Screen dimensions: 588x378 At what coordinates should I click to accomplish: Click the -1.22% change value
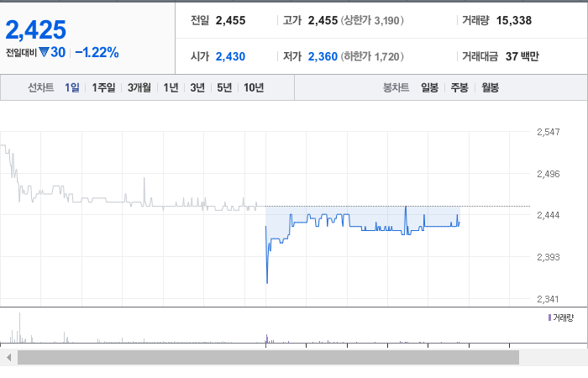pyautogui.click(x=97, y=52)
